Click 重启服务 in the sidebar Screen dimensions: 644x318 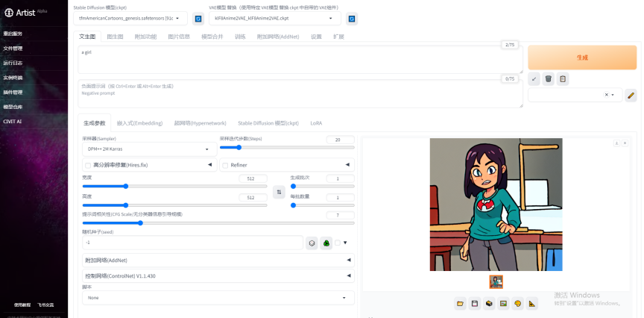(x=13, y=34)
